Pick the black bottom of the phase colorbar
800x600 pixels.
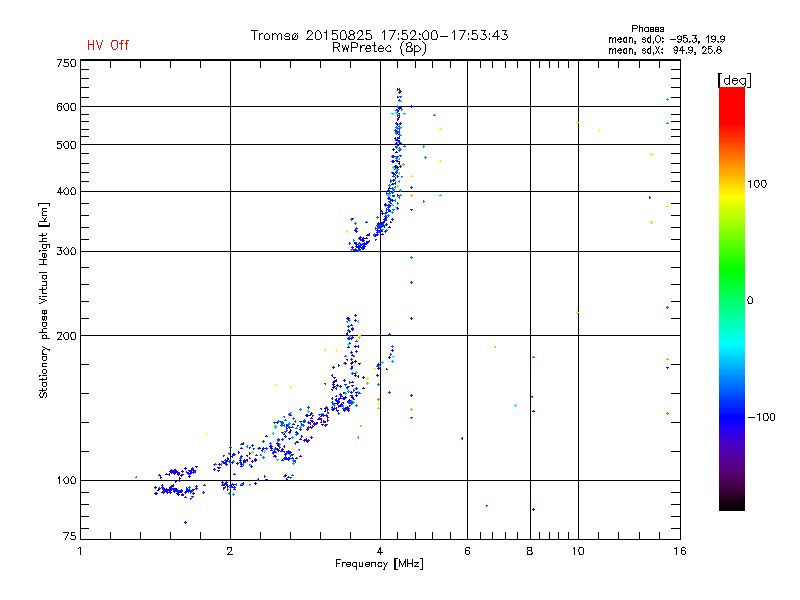732,504
